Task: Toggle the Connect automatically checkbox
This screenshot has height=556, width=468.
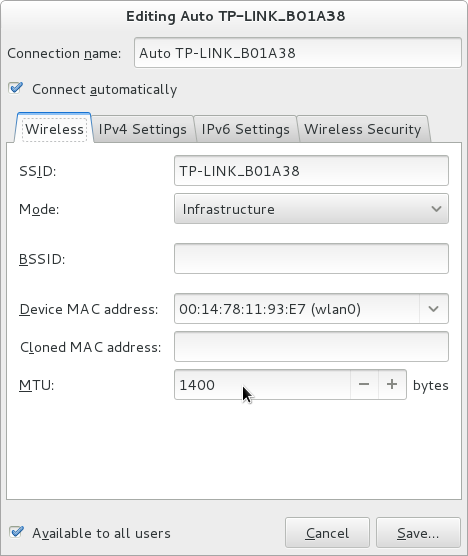Action: click(x=16, y=88)
